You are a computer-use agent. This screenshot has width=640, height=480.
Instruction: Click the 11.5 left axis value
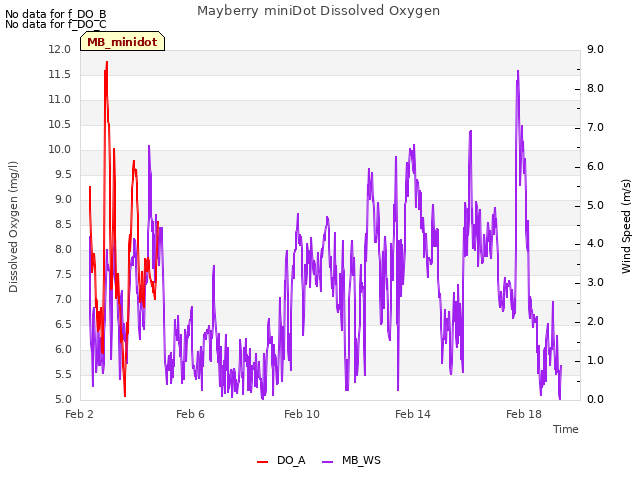(x=60, y=74)
